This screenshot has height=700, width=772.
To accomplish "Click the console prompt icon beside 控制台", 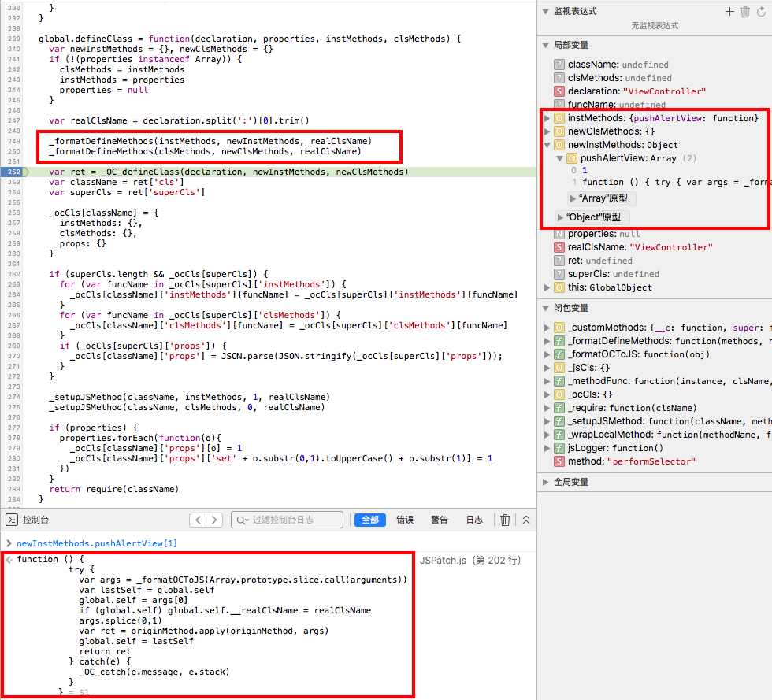I will click(x=12, y=520).
